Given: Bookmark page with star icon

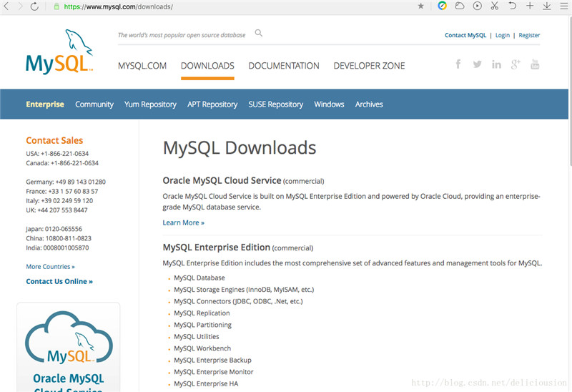Looking at the screenshot, I should tap(420, 6).
